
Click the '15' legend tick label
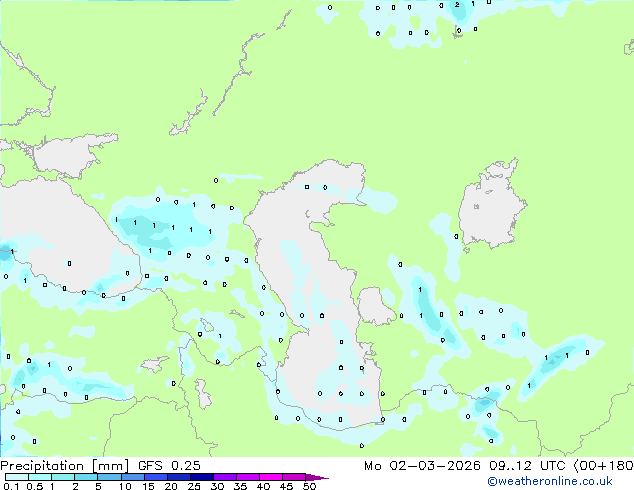148,486
